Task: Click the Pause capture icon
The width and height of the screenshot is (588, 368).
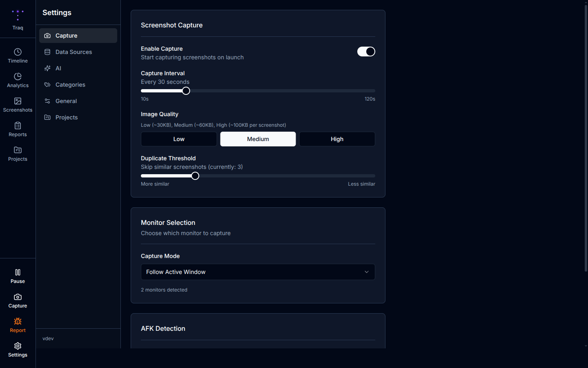Action: pos(18,273)
